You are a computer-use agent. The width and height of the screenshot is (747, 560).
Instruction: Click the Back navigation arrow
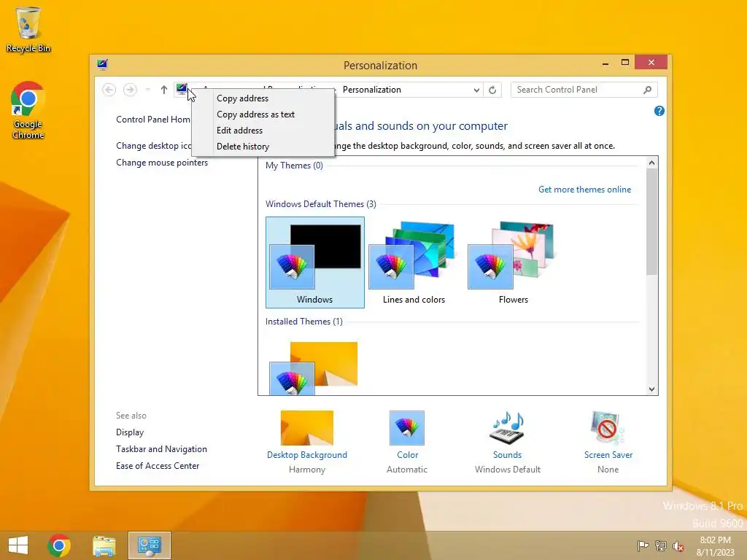[x=109, y=90]
